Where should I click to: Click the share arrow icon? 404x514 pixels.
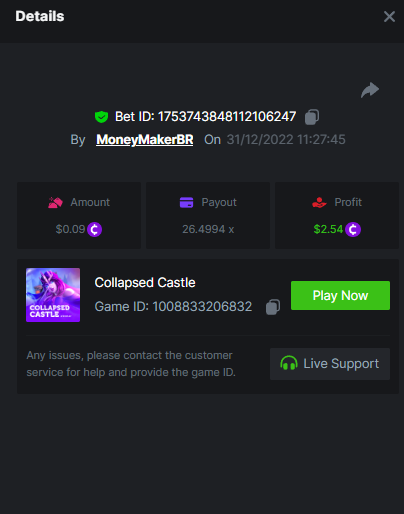[x=370, y=90]
